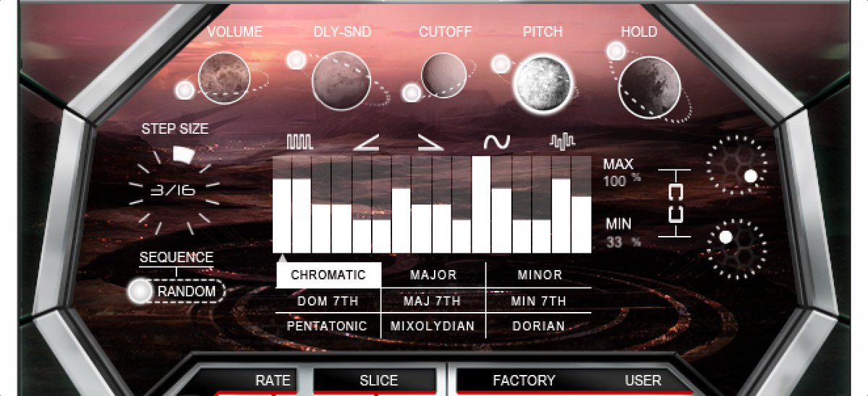The image size is (868, 396).
Task: Toggle the small moon beside DLY-SND planet
Action: pyautogui.click(x=296, y=60)
